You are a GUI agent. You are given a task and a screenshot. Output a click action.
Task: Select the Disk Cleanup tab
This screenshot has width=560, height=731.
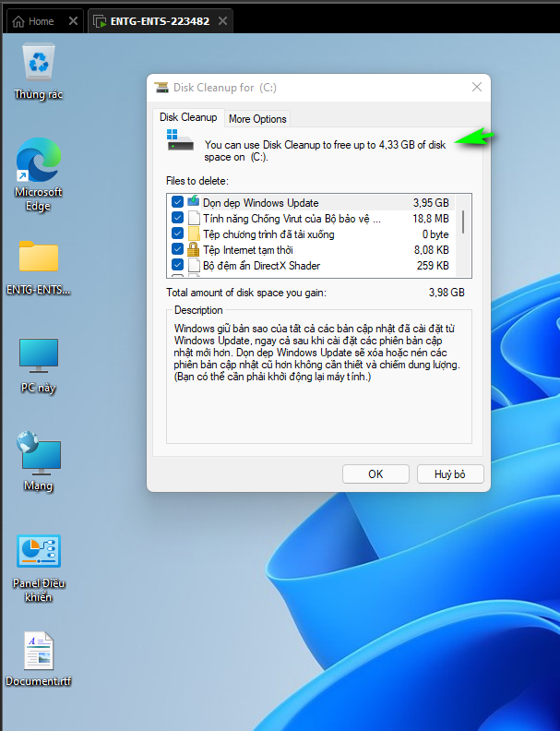[188, 117]
